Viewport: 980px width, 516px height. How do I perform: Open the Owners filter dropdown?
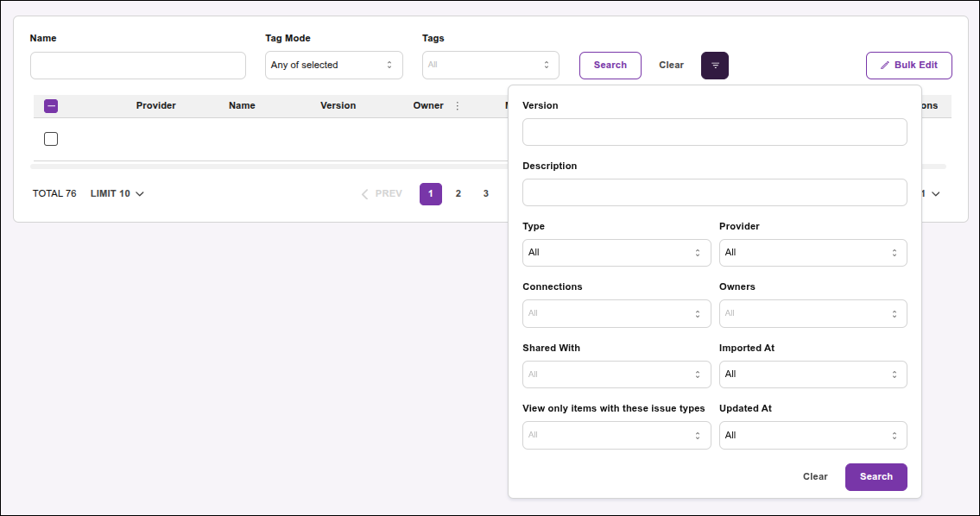click(x=812, y=314)
